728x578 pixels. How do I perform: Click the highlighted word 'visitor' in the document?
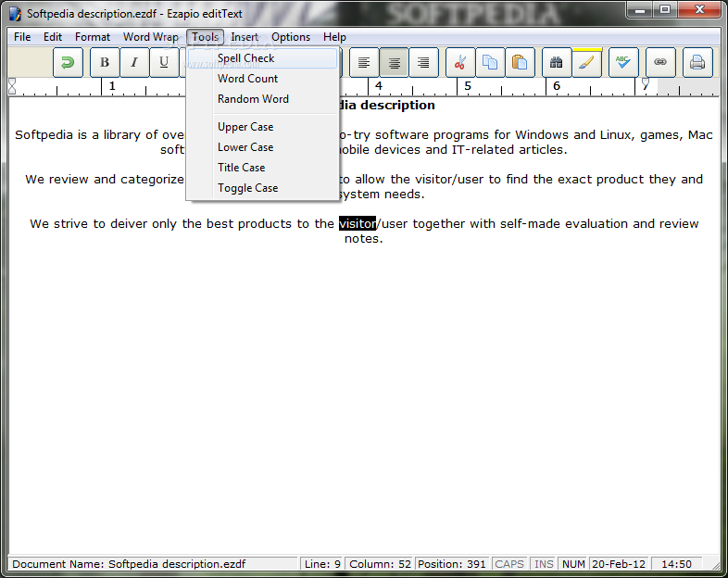click(x=357, y=224)
